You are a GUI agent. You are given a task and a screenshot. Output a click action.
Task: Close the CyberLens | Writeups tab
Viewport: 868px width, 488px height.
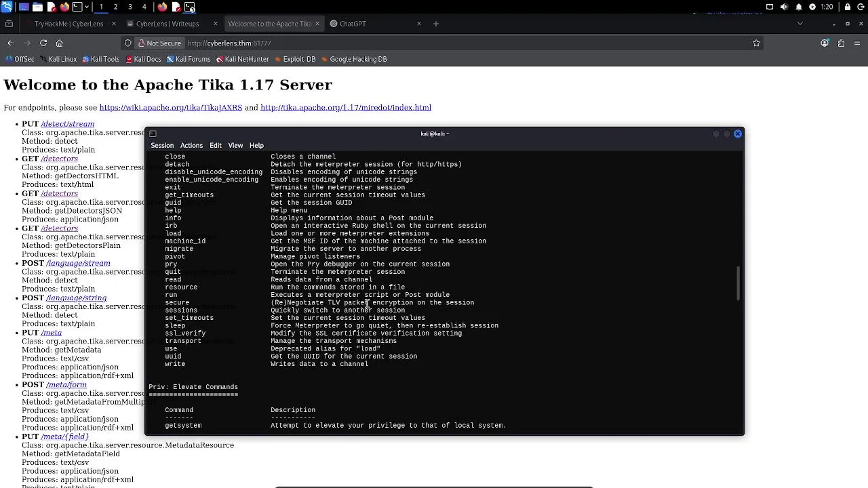point(215,24)
